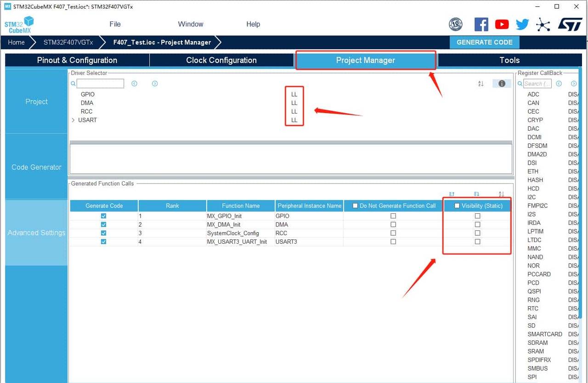Click the Driver Selector search field
This screenshot has width=588, height=383.
click(100, 84)
